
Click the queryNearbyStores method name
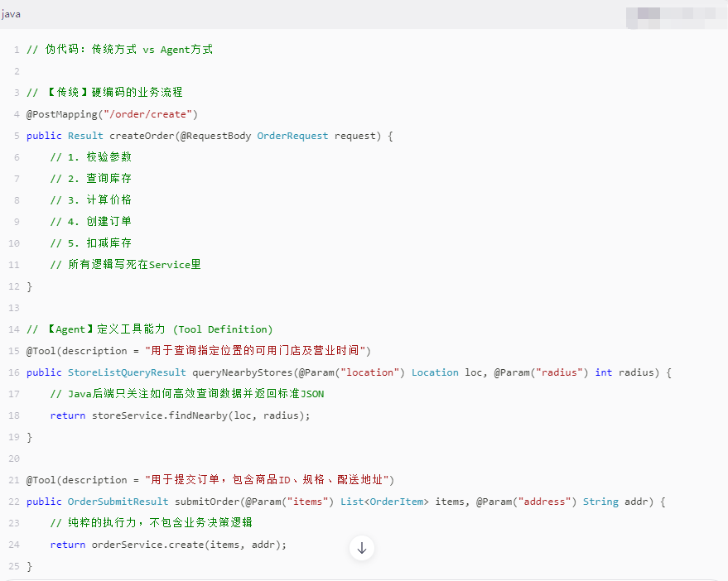pyautogui.click(x=243, y=372)
